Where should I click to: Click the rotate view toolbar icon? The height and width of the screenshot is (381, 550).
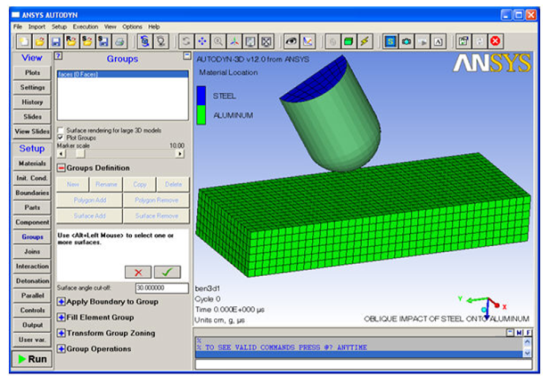click(x=186, y=42)
